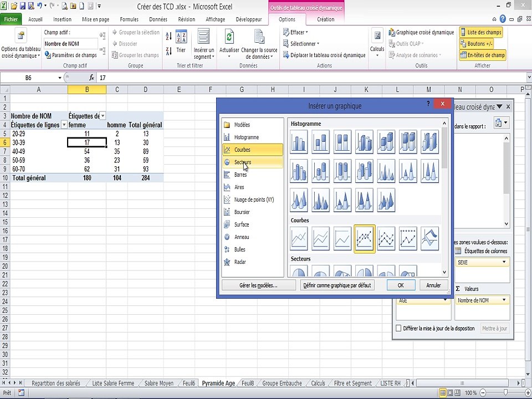
Task: Check Différer la mise à jour de la disposition
Action: pos(398,328)
